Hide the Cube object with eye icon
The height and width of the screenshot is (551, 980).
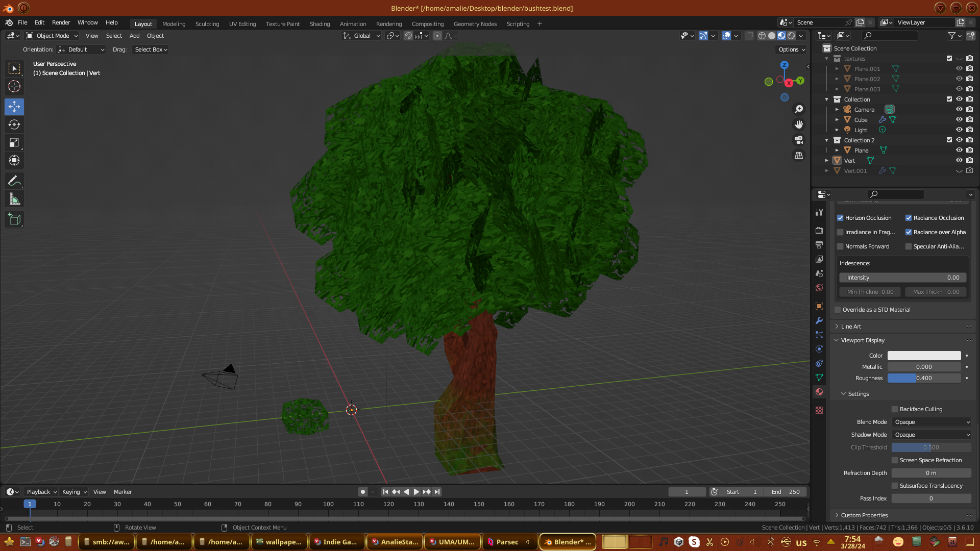pos(959,120)
